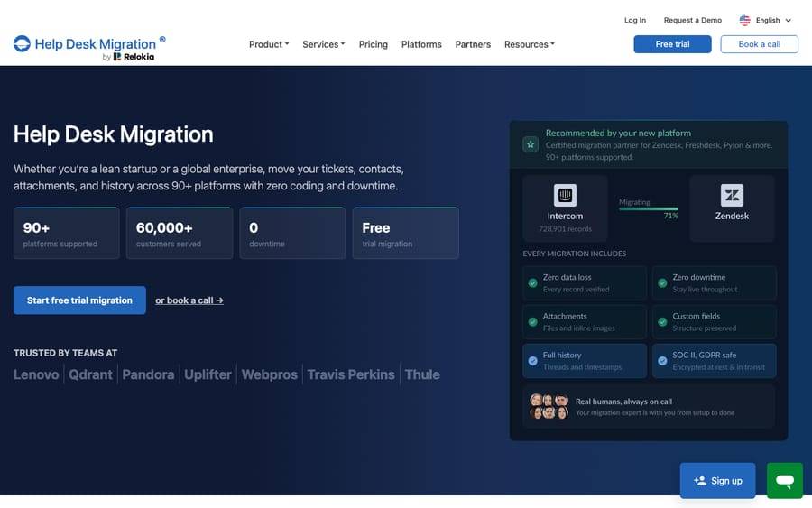Click '728,901 records' under Intercom

(565, 229)
